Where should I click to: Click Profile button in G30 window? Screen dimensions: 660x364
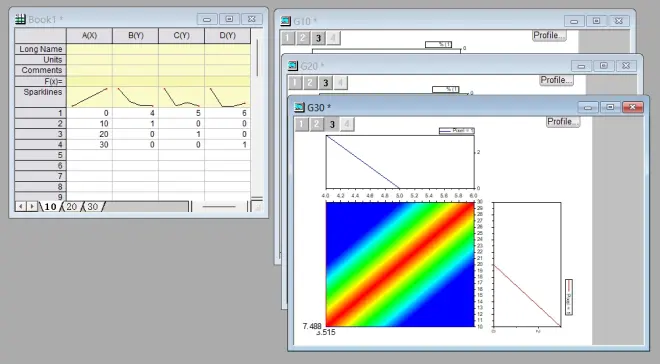[563, 122]
